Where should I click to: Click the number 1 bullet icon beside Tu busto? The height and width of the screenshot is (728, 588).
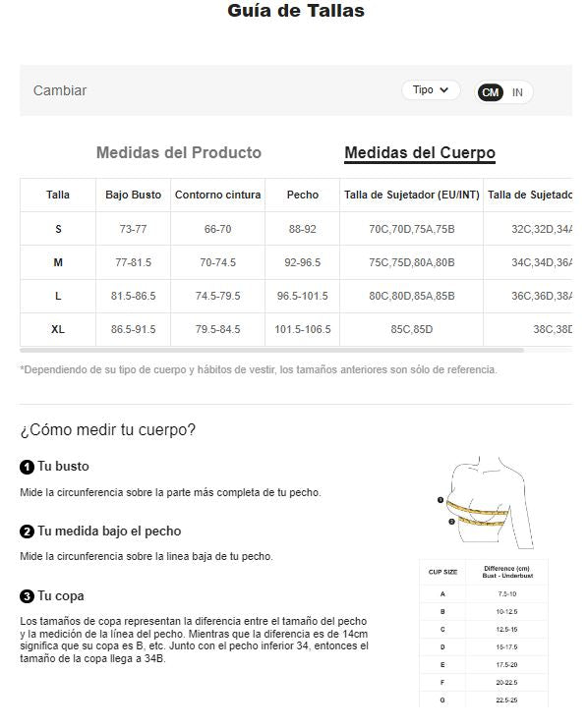point(27,467)
